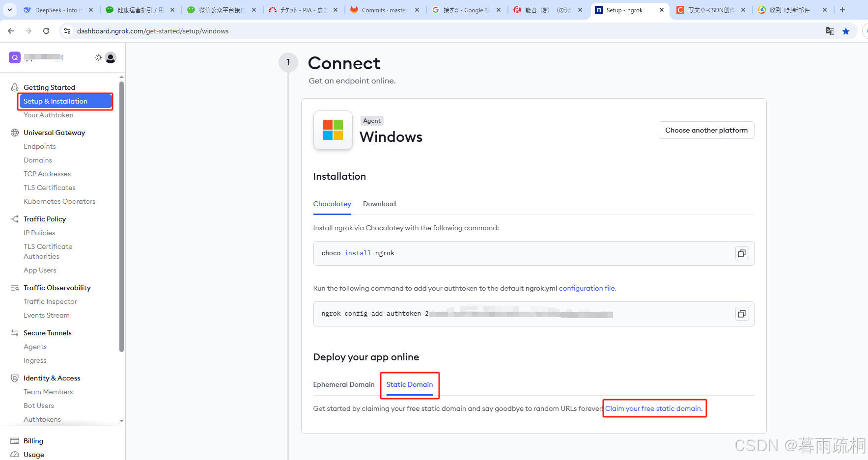The width and height of the screenshot is (868, 460).
Task: Open Kubernetes Operators in the sidebar
Action: click(59, 201)
